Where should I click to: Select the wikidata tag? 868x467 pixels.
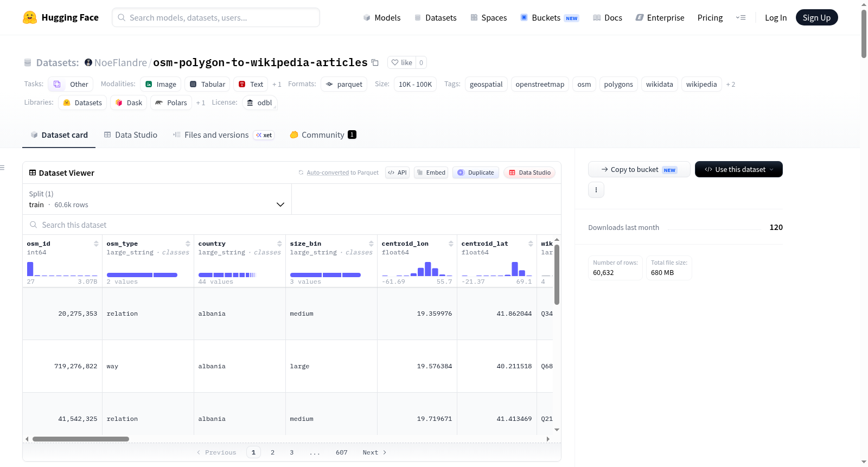pos(660,84)
